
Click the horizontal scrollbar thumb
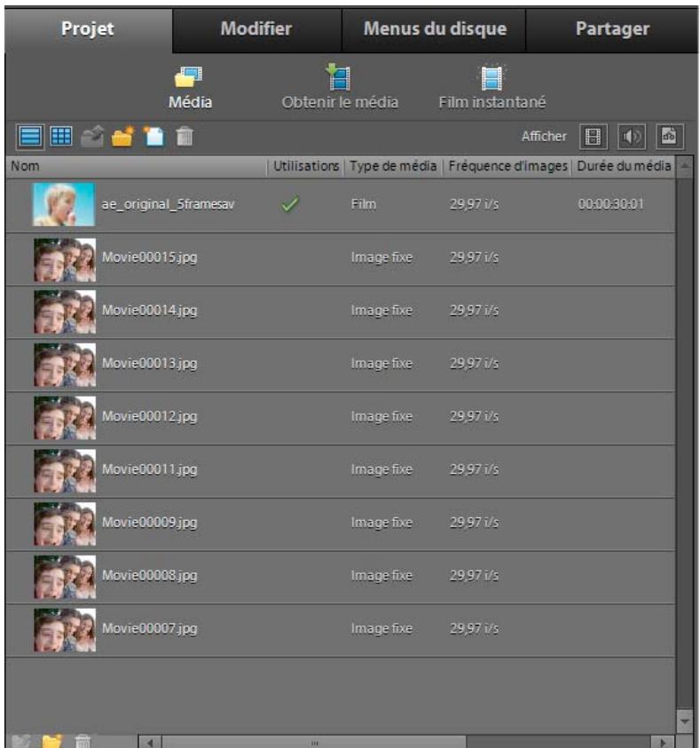click(x=314, y=742)
